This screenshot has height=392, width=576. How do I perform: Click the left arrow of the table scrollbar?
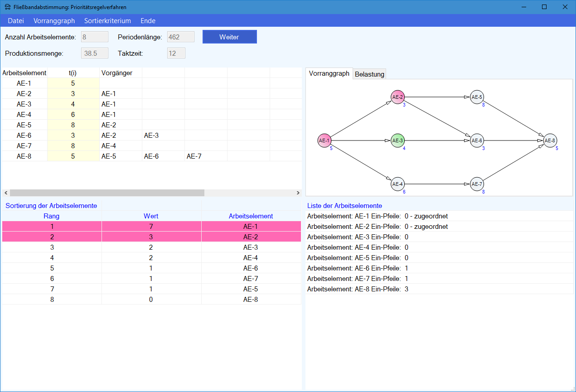tap(5, 193)
